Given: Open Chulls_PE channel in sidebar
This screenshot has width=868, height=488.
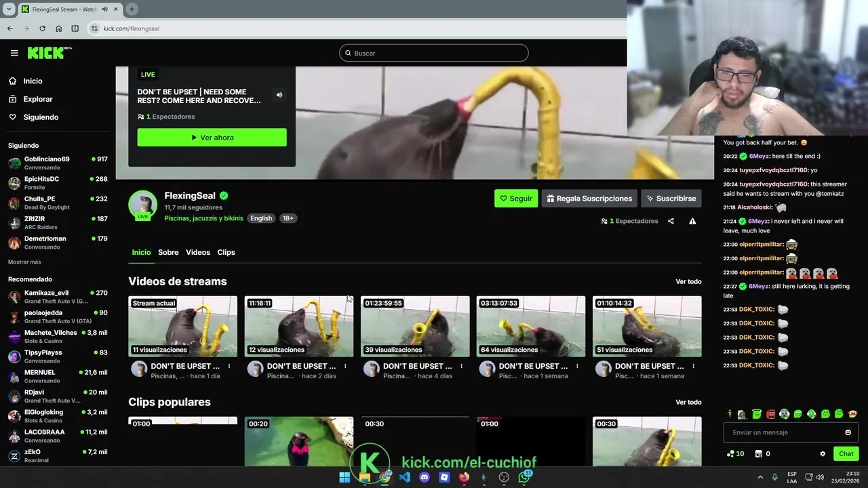Looking at the screenshot, I should (58, 203).
